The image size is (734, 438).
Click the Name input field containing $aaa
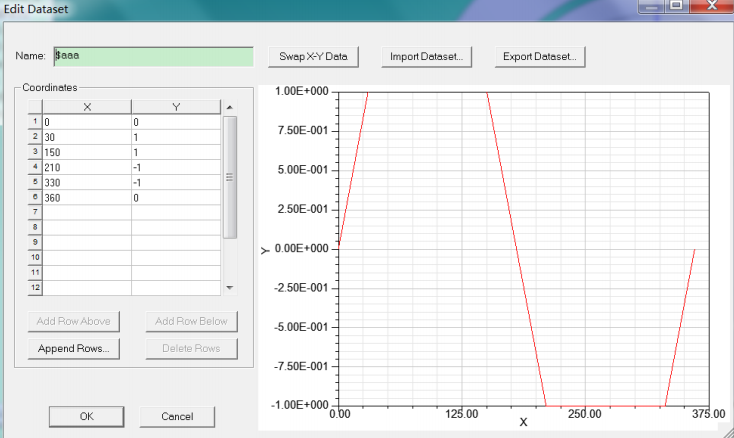[154, 56]
